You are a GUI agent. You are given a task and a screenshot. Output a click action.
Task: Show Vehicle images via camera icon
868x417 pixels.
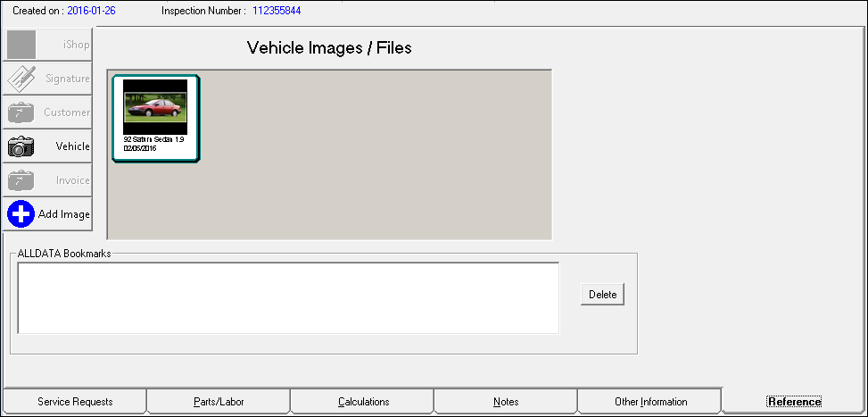coord(21,146)
